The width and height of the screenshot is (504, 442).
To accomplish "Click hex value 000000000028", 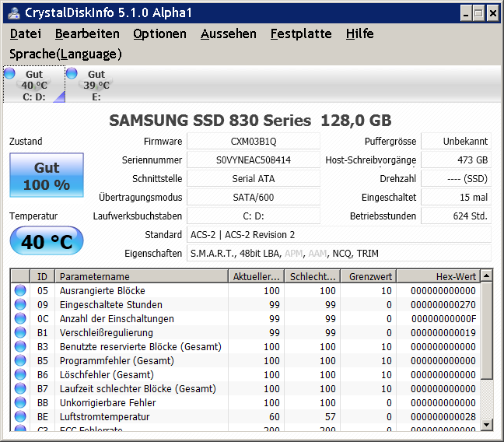I will coord(443,416).
